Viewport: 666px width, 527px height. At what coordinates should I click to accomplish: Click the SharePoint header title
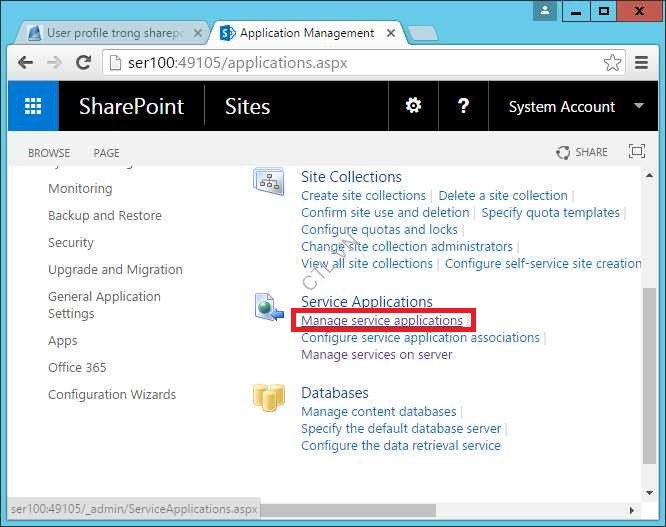click(131, 106)
